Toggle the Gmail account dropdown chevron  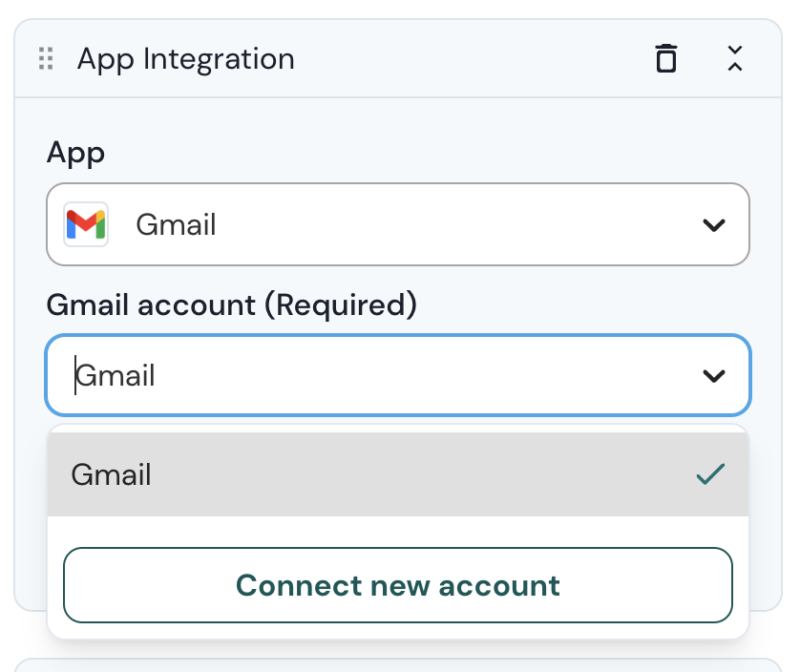[713, 375]
